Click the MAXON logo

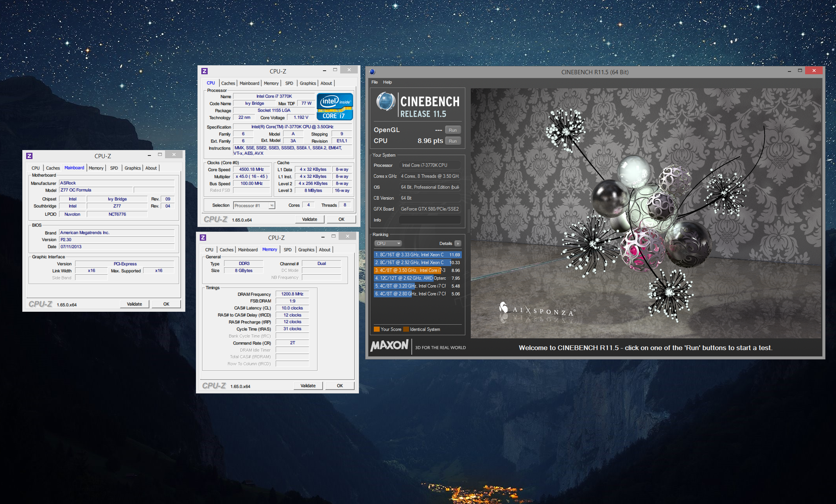click(x=389, y=345)
